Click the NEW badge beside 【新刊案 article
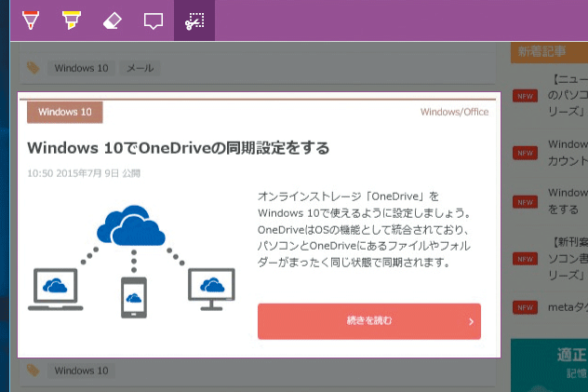 click(525, 259)
